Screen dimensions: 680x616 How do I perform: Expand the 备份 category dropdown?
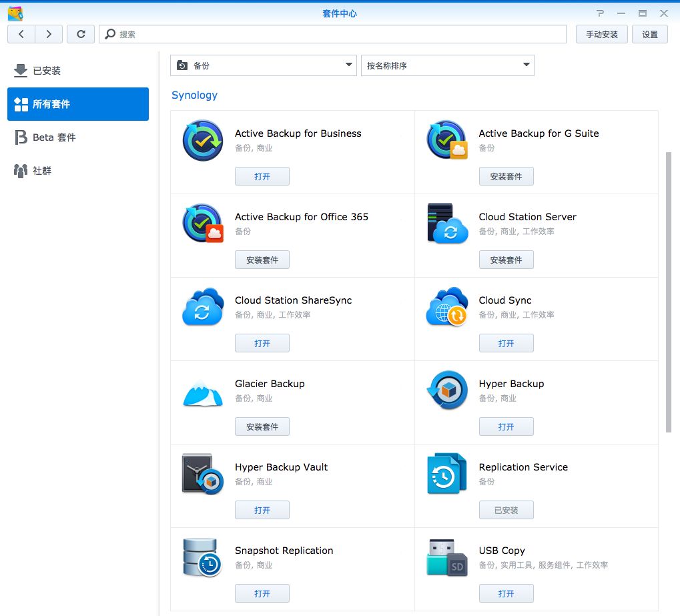point(263,65)
